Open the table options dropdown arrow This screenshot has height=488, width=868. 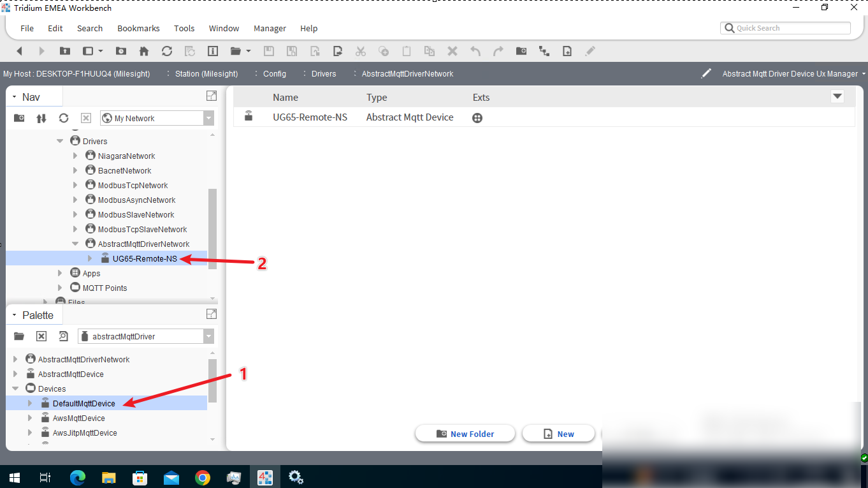[x=837, y=96]
